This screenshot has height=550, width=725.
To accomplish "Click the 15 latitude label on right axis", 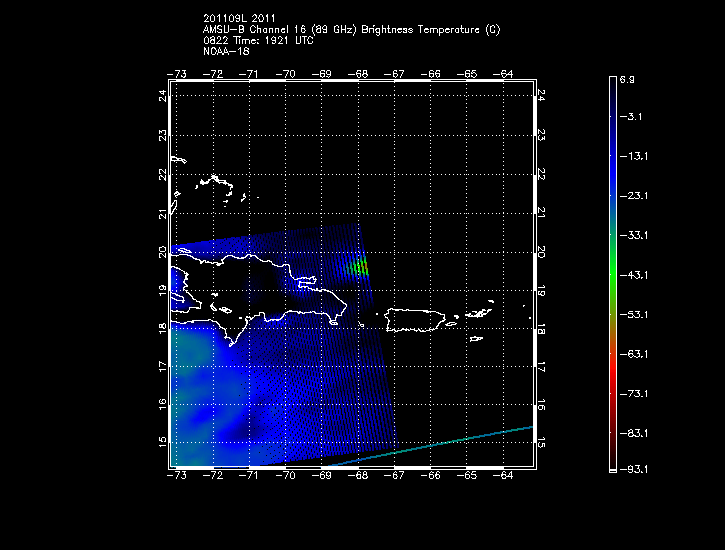I will click(541, 441).
